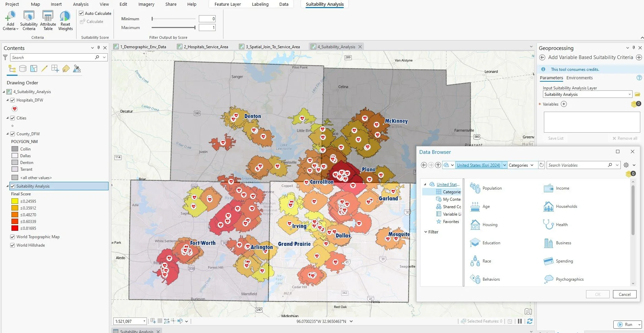This screenshot has height=333, width=644.
Task: Hide the World Hillshade layer
Action: tap(12, 245)
